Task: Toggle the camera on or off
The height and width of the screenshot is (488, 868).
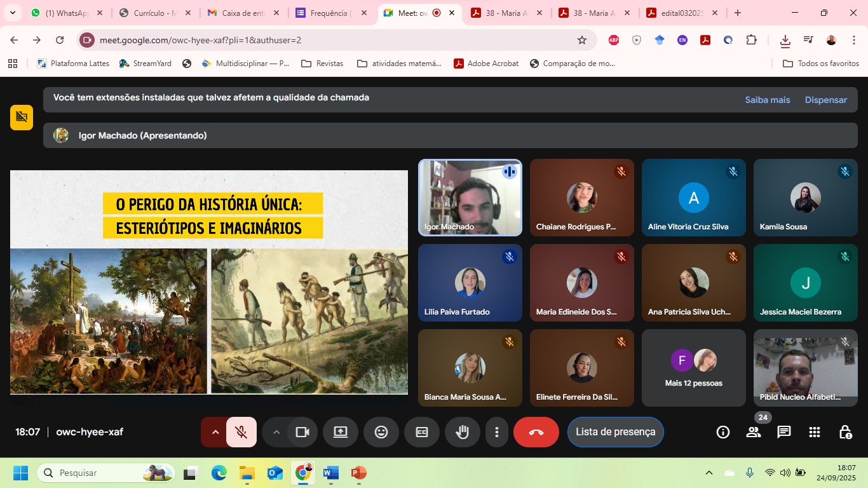Action: (302, 432)
